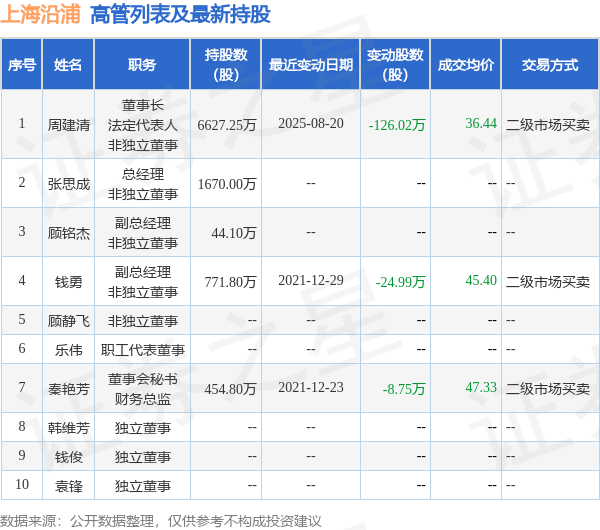Viewport: 600px width, 530px height.
Task: Click the name 秦艳芳
Action: [68, 389]
